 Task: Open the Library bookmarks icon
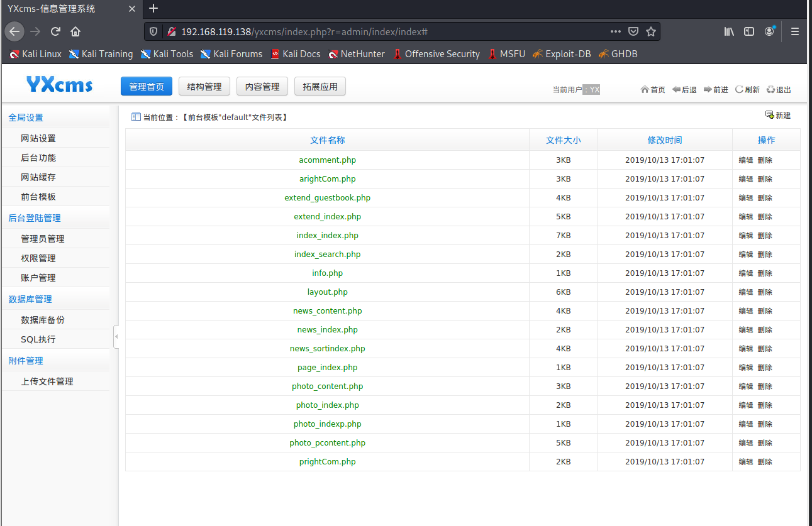[730, 31]
